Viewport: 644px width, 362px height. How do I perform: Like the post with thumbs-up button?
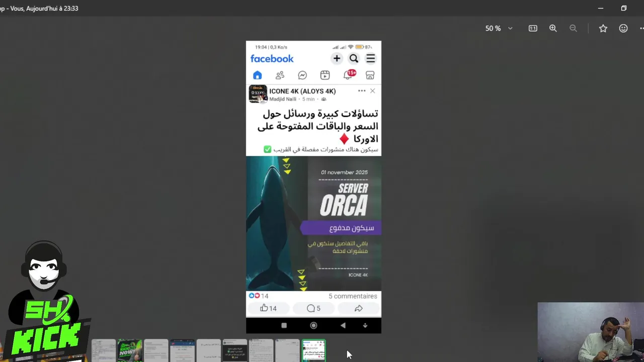pos(268,308)
